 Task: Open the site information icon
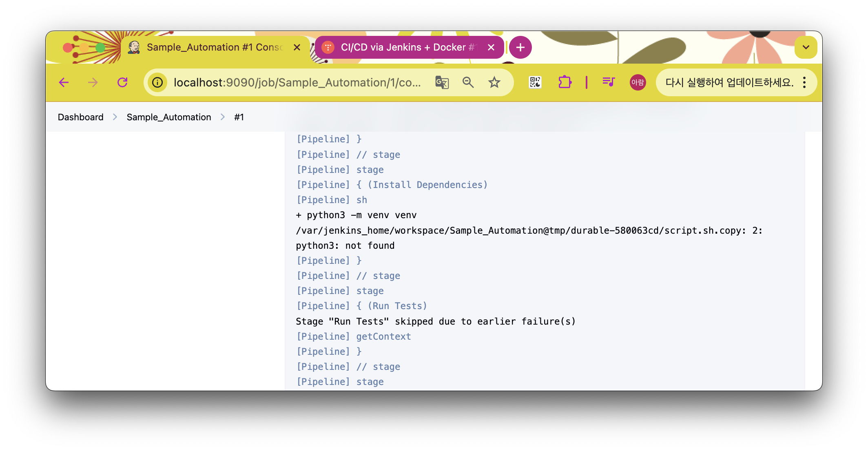pos(157,82)
